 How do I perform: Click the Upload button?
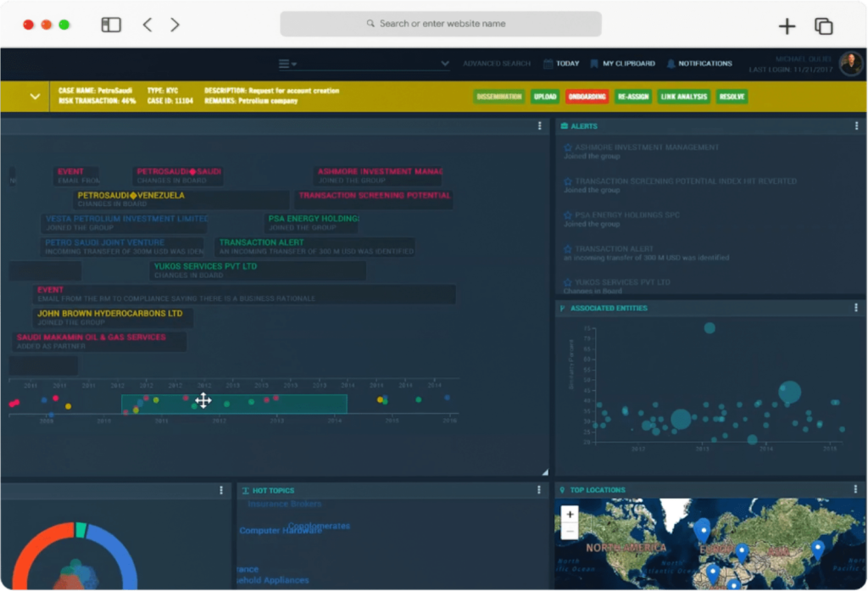click(545, 97)
